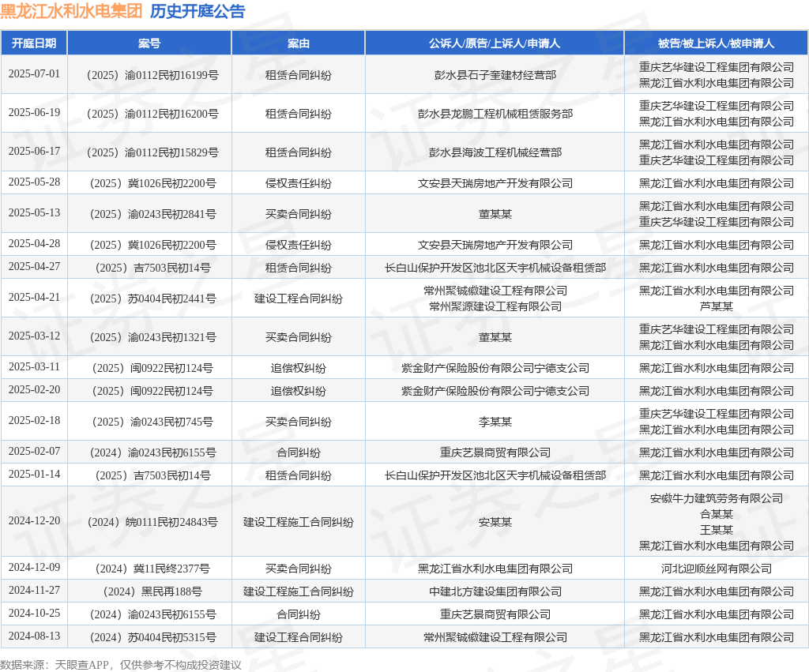Select date cell 2024-11-27
Image resolution: width=809 pixels, height=672 pixels.
coord(34,591)
